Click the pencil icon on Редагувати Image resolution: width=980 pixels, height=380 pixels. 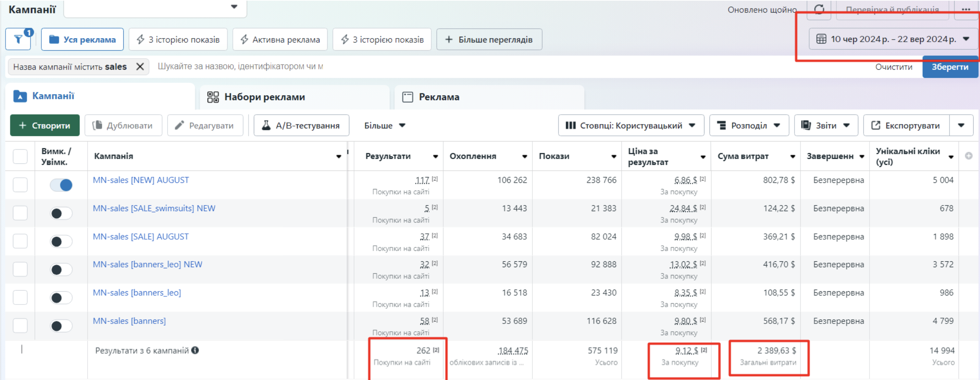point(179,125)
